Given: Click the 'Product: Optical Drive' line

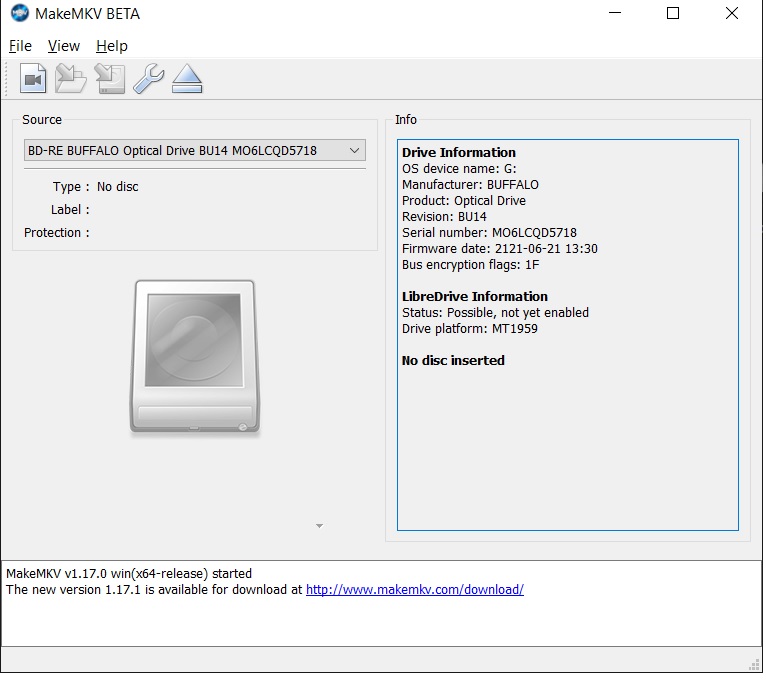Looking at the screenshot, I should (464, 201).
